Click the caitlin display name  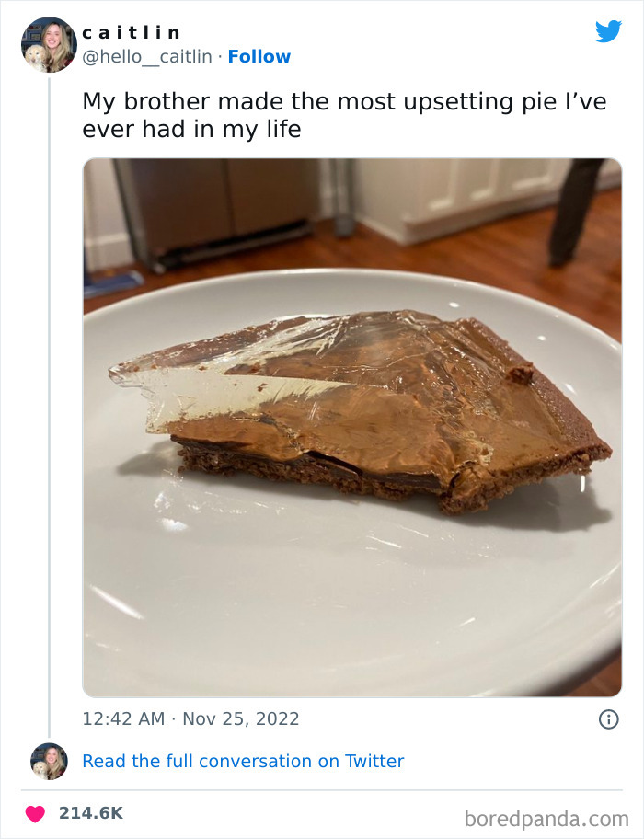click(x=132, y=32)
